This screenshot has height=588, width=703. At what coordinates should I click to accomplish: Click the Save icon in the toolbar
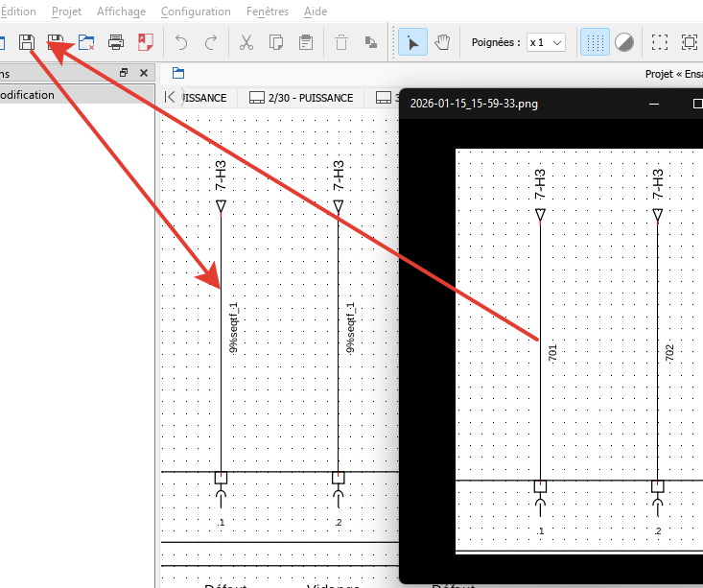(x=28, y=42)
